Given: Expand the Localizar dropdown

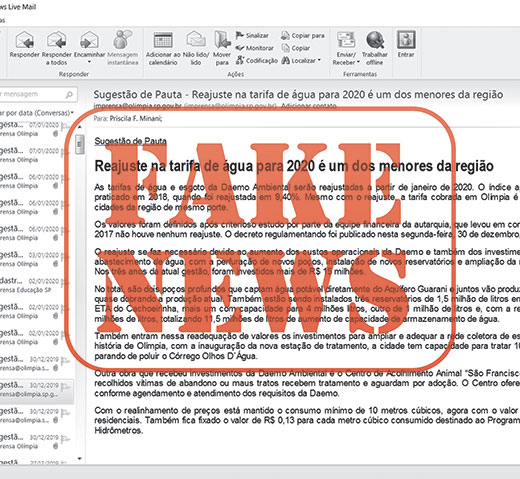Looking at the screenshot, I should tap(319, 60).
